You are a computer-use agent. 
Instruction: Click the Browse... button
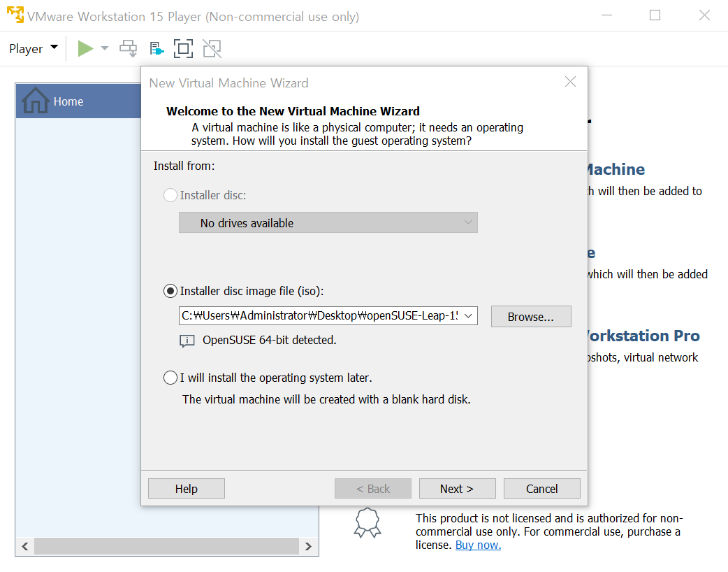pyautogui.click(x=531, y=317)
